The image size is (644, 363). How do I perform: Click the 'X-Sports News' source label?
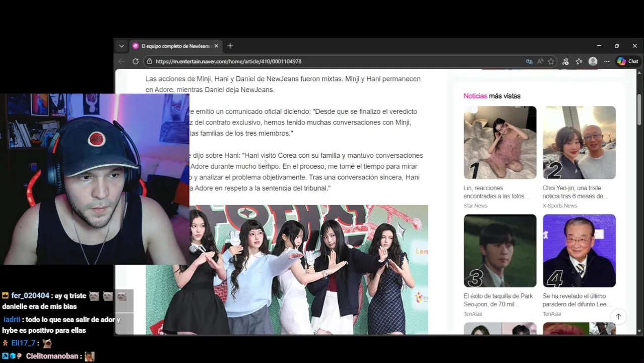559,206
